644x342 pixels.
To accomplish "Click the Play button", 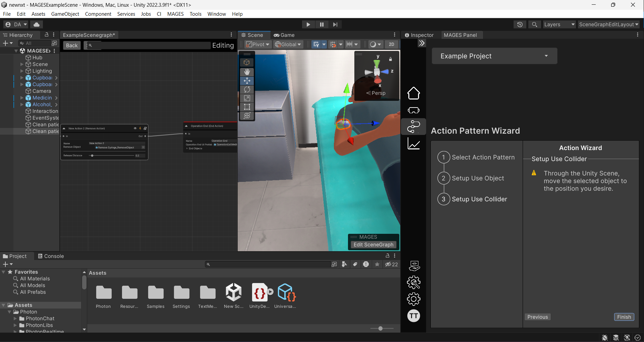I will (x=308, y=24).
